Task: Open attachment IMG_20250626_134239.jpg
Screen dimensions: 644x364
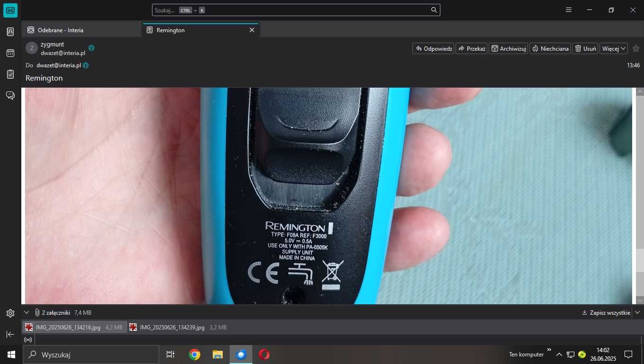Action: point(179,327)
